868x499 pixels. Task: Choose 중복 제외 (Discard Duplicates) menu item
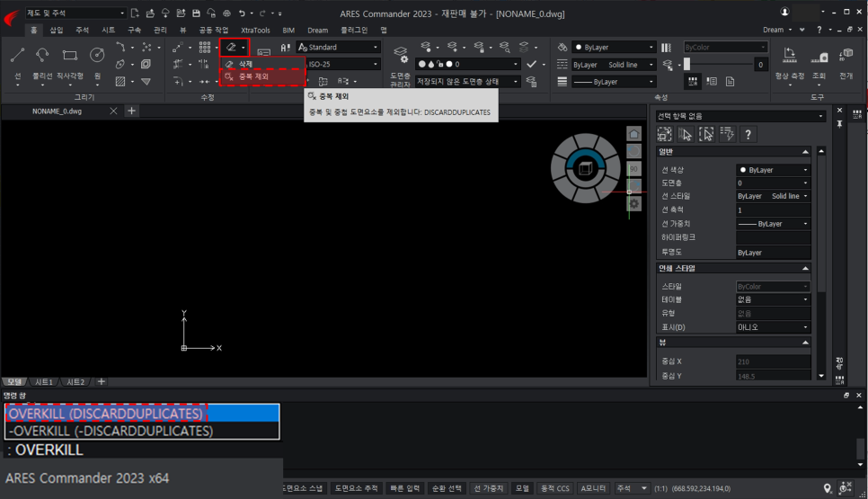tap(263, 76)
